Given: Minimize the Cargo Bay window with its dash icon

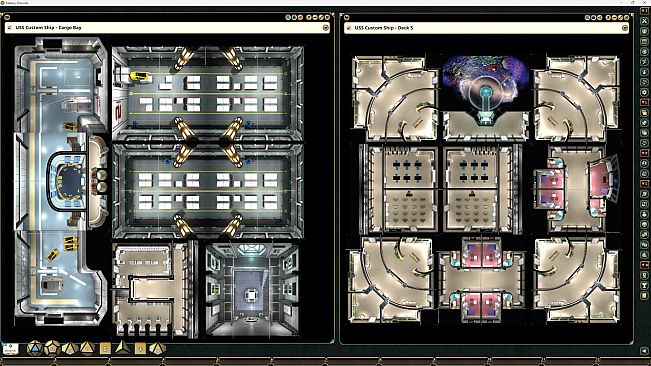Looking at the screenshot, I should 315,17.
